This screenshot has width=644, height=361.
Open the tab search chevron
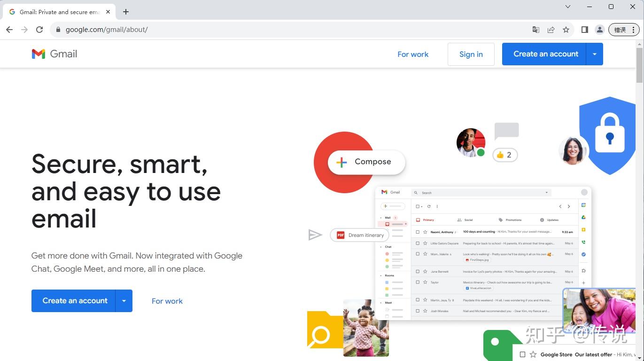click(x=568, y=7)
